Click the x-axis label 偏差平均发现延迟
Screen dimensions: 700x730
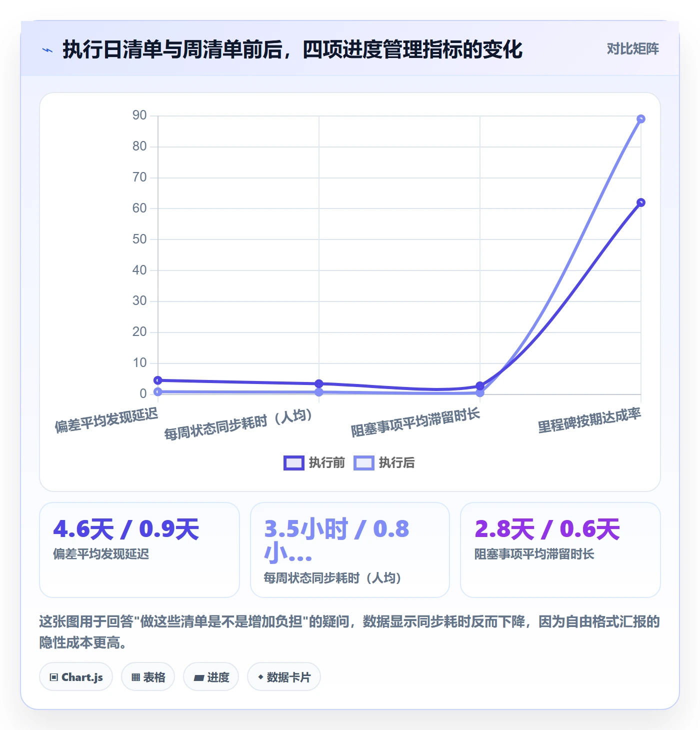coord(106,420)
